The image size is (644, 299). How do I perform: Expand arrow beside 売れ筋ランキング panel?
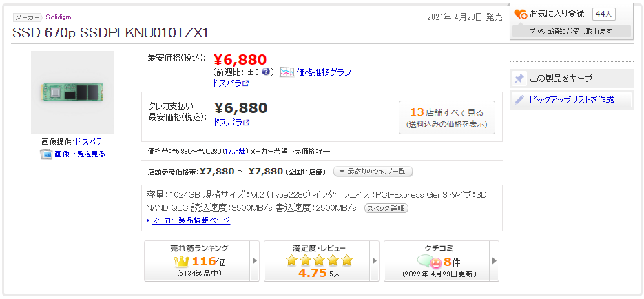coord(255,261)
